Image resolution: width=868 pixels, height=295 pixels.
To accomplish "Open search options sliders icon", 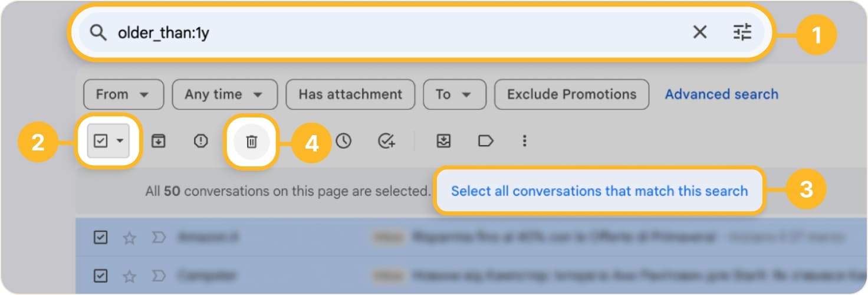I will click(742, 32).
